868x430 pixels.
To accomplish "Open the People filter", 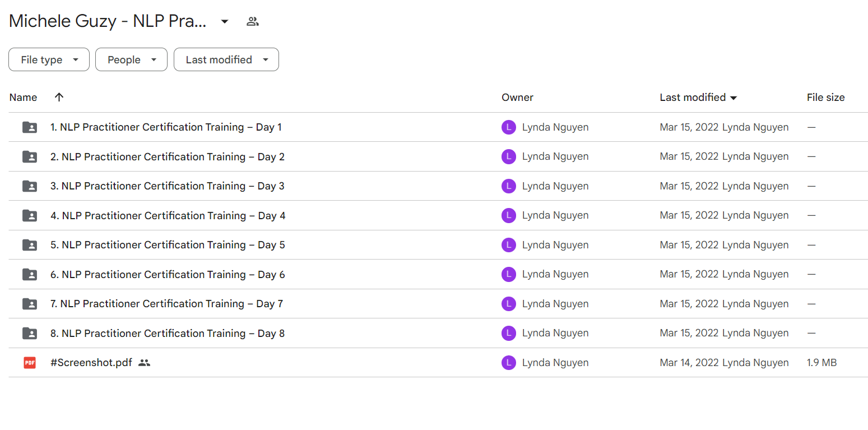I will (131, 59).
